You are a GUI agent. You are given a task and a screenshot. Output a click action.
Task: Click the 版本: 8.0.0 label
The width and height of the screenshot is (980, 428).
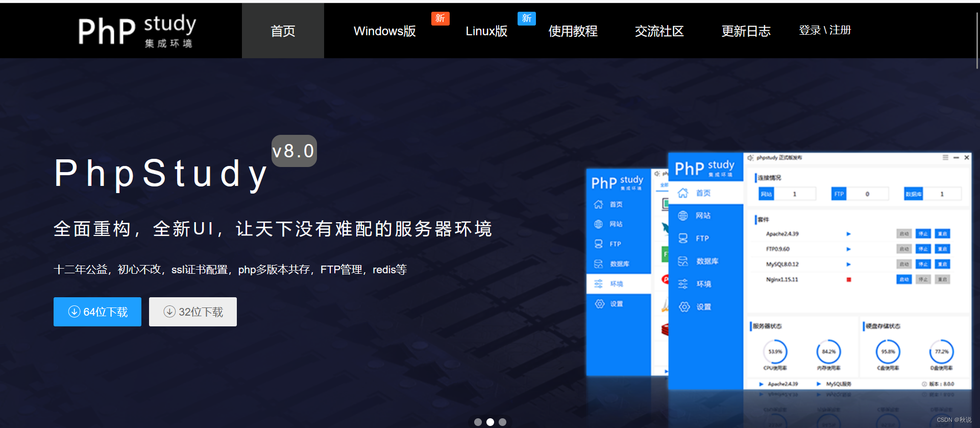pyautogui.click(x=938, y=384)
